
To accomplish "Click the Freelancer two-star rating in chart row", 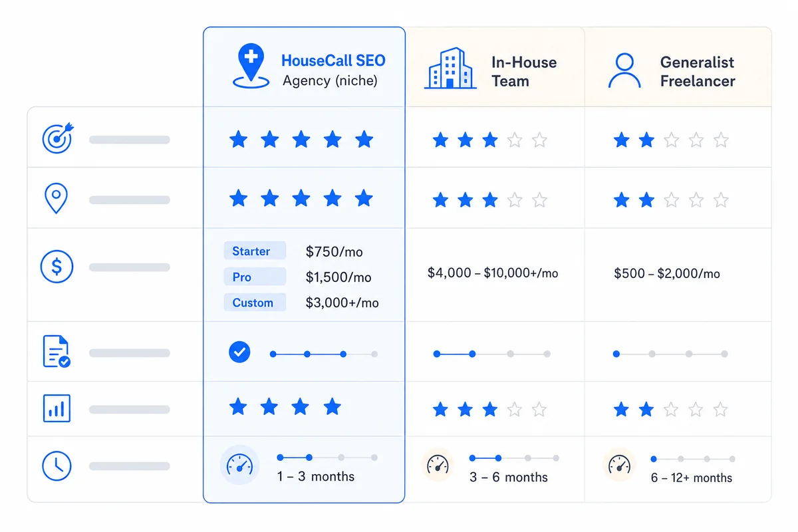I will (x=671, y=409).
